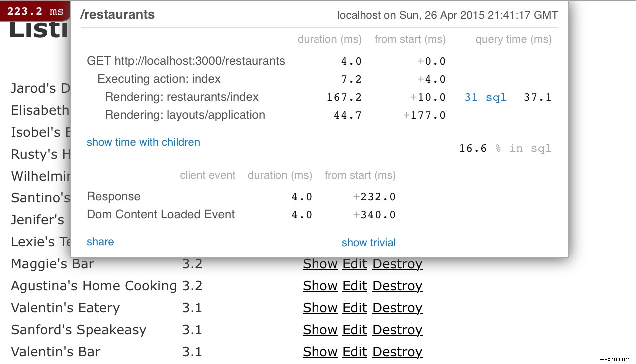Viewport: 636px width, 364px height.
Task: Show Valentin's Eatery details
Action: coord(320,308)
